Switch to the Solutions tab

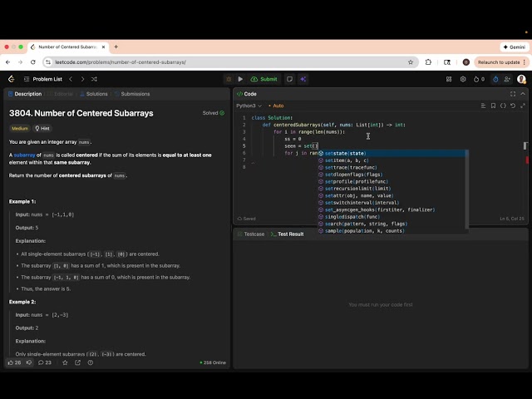point(94,94)
